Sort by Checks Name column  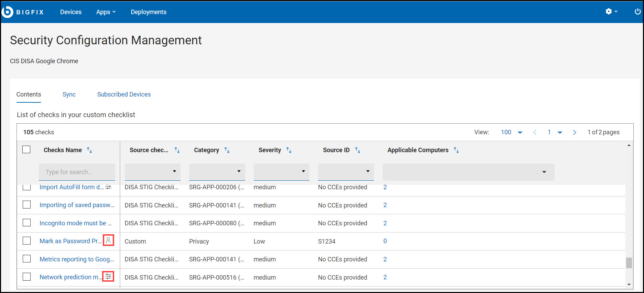click(x=89, y=150)
